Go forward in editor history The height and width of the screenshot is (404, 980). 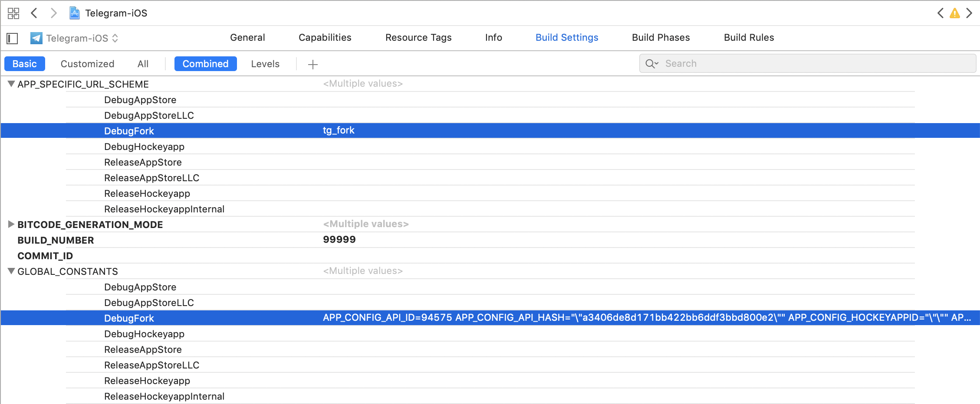coord(53,13)
